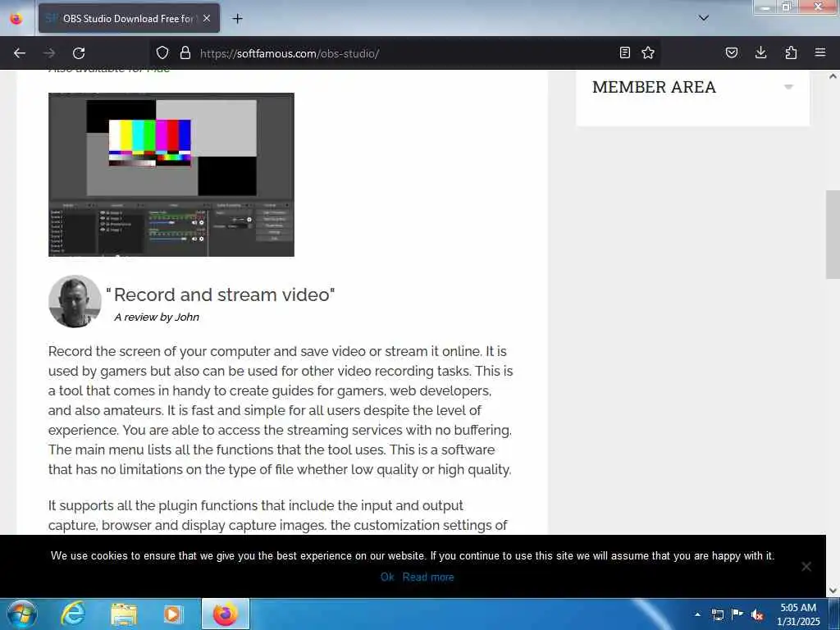Close the OBS Studio Download tab
The width and height of the screenshot is (840, 630).
coord(207,18)
